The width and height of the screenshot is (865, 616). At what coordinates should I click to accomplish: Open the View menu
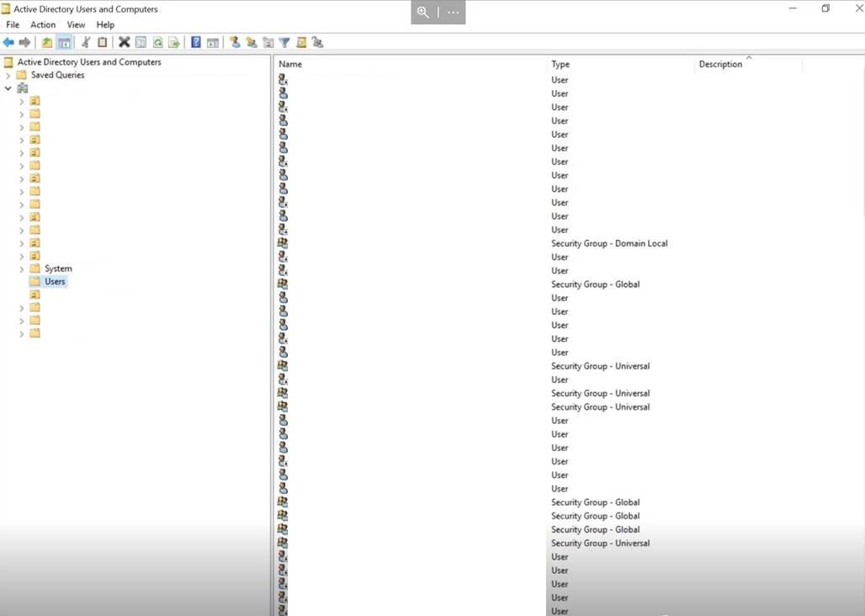point(76,24)
